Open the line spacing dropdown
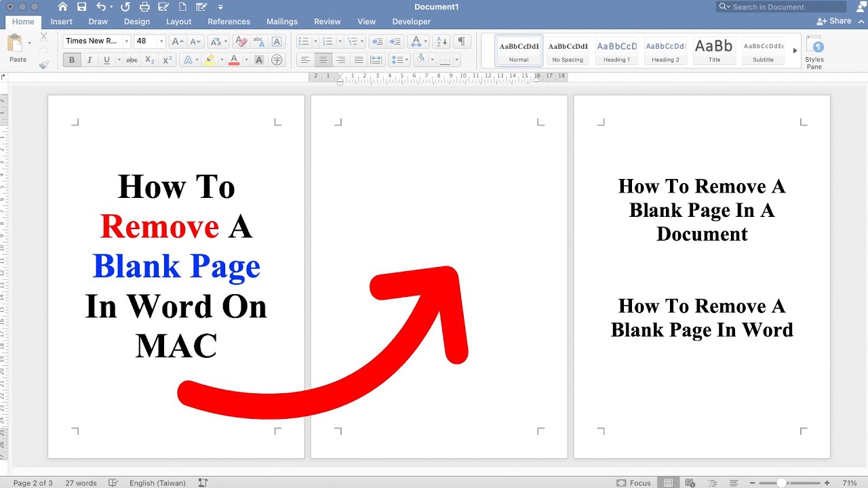Viewport: 868px width, 488px height. coord(406,60)
